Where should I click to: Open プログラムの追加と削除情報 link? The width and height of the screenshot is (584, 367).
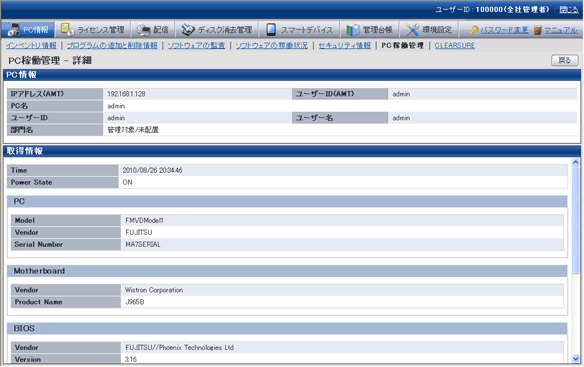click(x=112, y=45)
